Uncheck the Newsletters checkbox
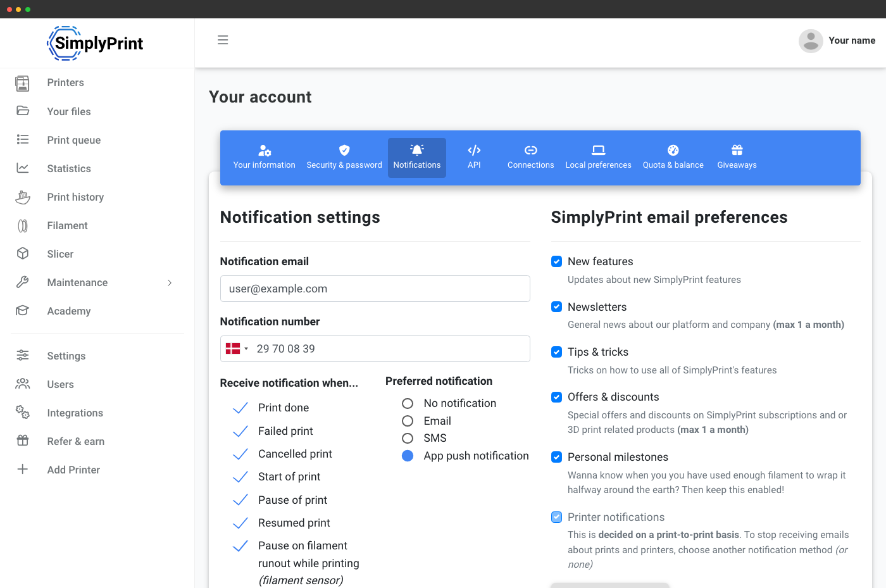The height and width of the screenshot is (588, 886). click(557, 307)
